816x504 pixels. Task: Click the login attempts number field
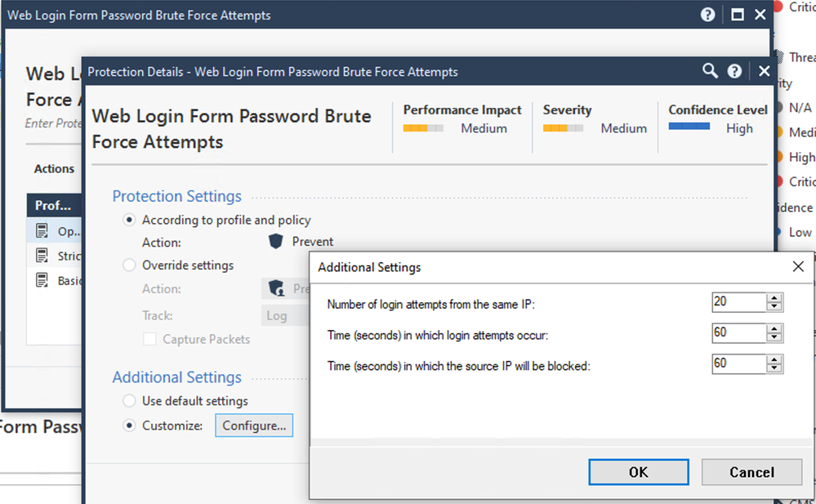coord(739,302)
